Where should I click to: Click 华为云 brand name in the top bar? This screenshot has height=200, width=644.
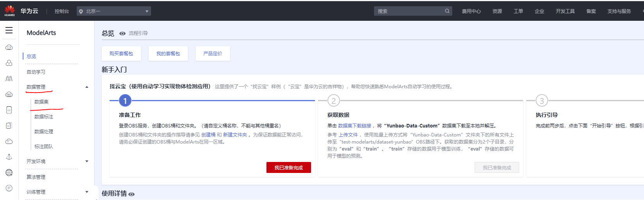pyautogui.click(x=30, y=11)
